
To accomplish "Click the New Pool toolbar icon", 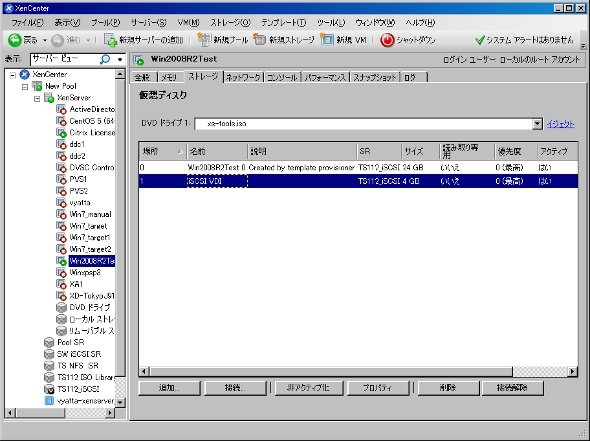I will coord(204,40).
